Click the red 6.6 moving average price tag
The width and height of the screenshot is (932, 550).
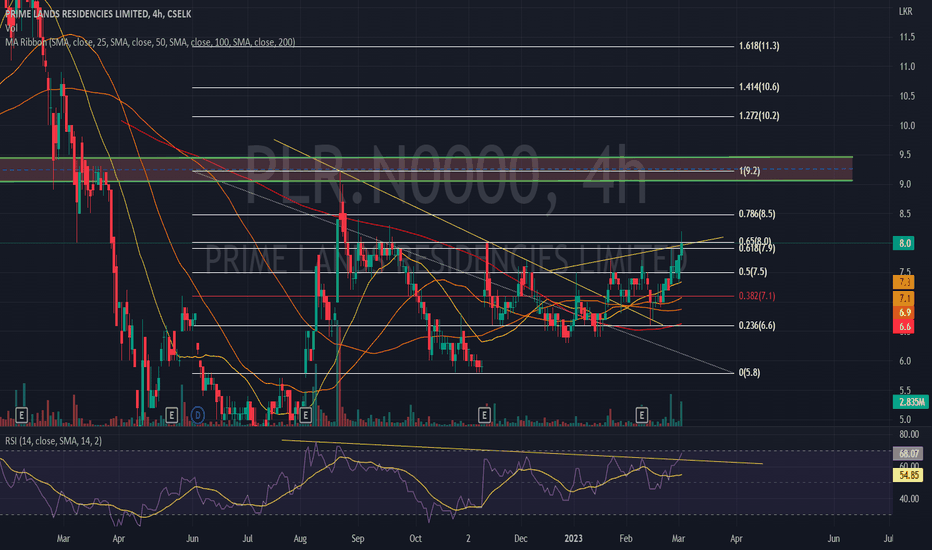click(904, 326)
